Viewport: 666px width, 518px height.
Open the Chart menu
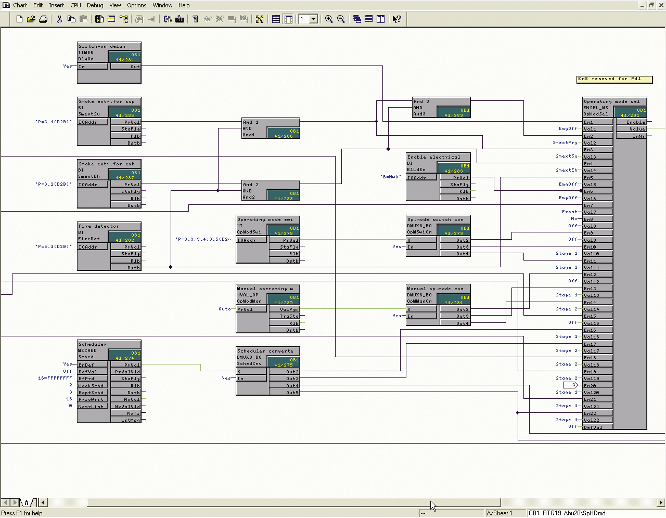point(18,5)
